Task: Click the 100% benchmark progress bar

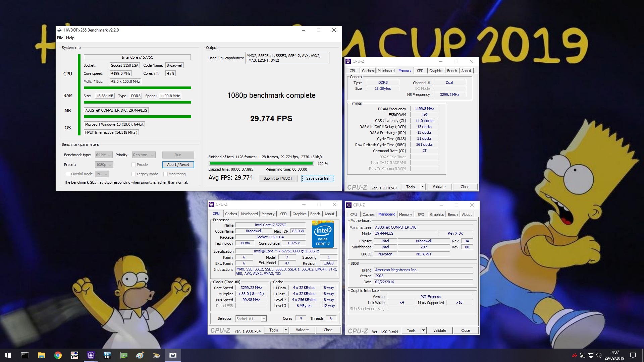Action: (x=261, y=164)
